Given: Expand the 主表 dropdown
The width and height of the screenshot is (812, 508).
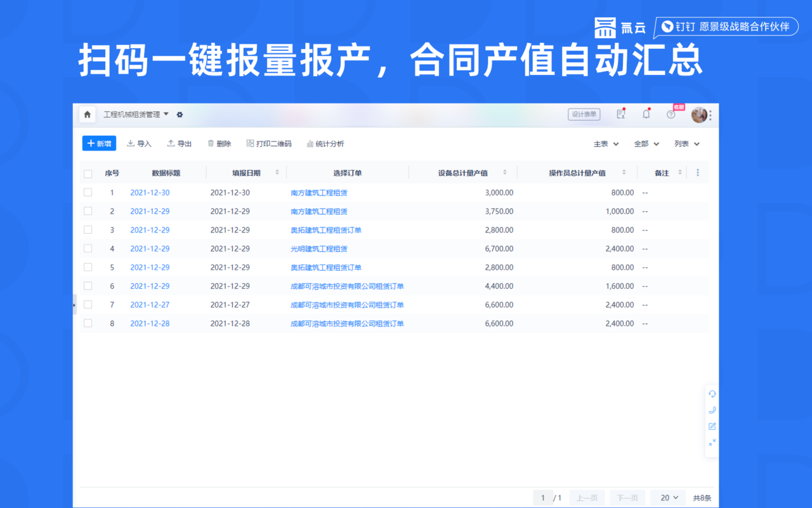Looking at the screenshot, I should pos(606,144).
